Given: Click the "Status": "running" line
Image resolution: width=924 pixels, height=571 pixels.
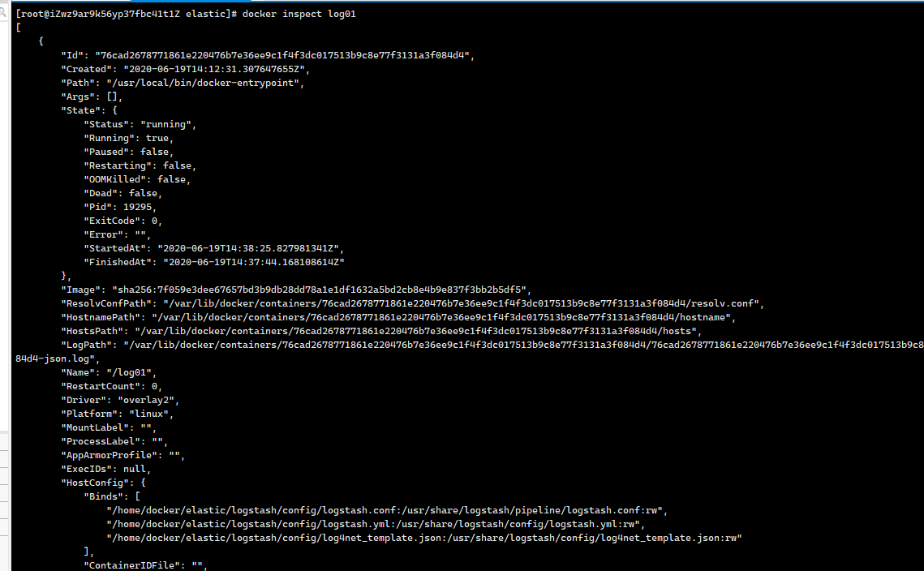Looking at the screenshot, I should click(x=140, y=124).
